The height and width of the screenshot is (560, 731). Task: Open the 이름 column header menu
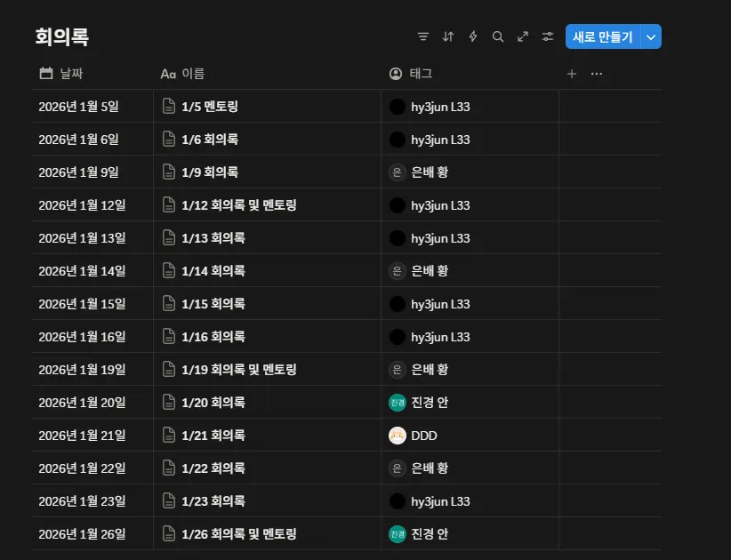click(182, 74)
